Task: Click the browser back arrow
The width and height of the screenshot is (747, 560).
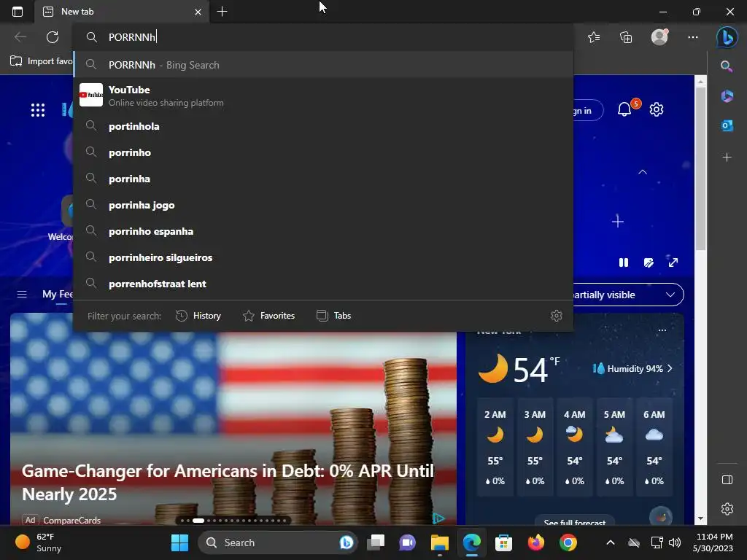Action: coord(20,37)
